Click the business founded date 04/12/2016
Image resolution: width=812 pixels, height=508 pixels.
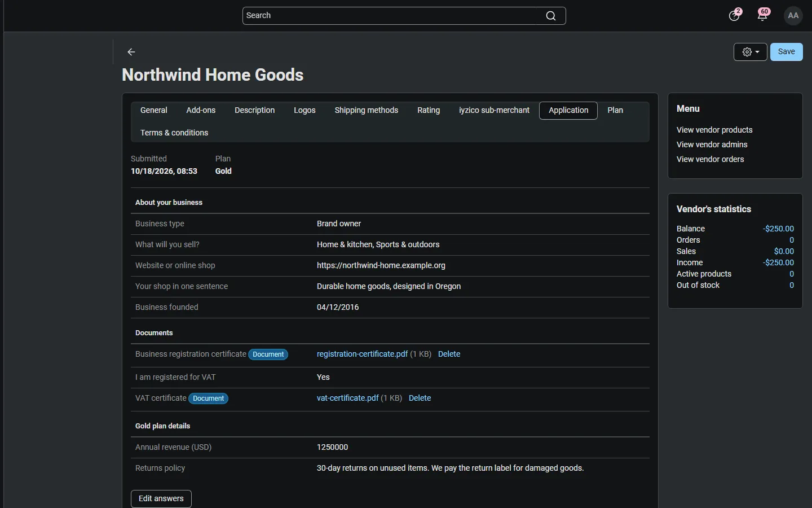pyautogui.click(x=338, y=307)
